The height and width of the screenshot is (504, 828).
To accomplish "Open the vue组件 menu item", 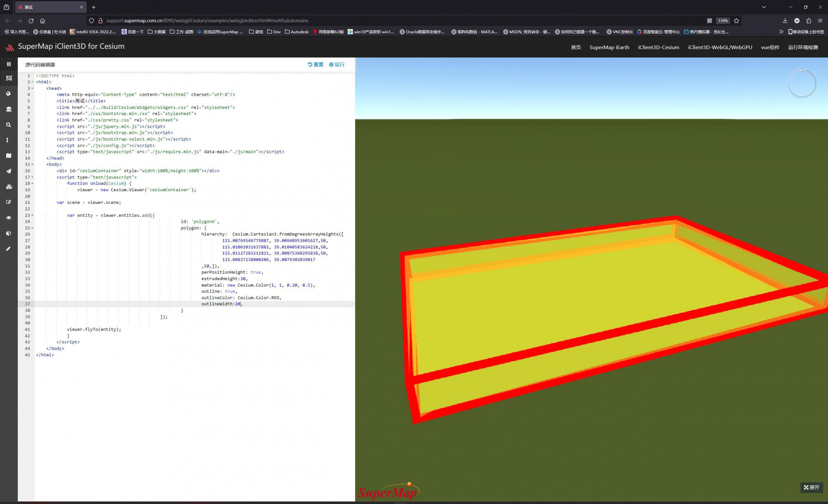I will click(770, 47).
